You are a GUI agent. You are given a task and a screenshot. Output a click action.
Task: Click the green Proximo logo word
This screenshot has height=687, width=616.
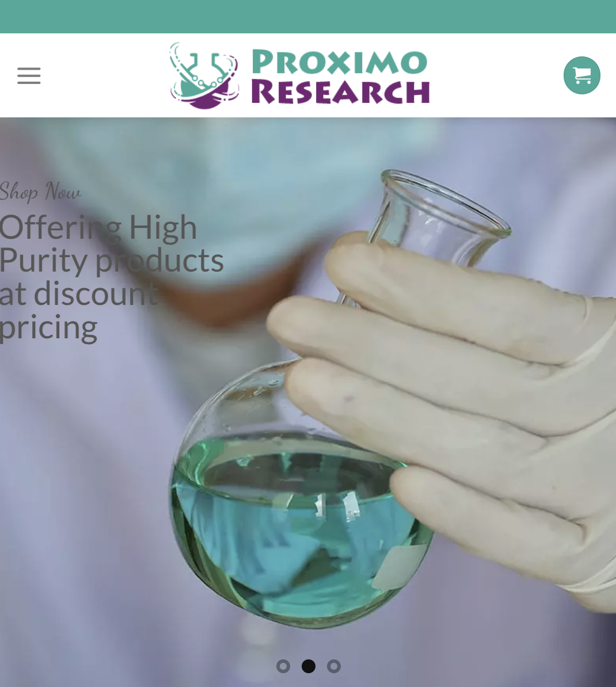click(x=339, y=62)
